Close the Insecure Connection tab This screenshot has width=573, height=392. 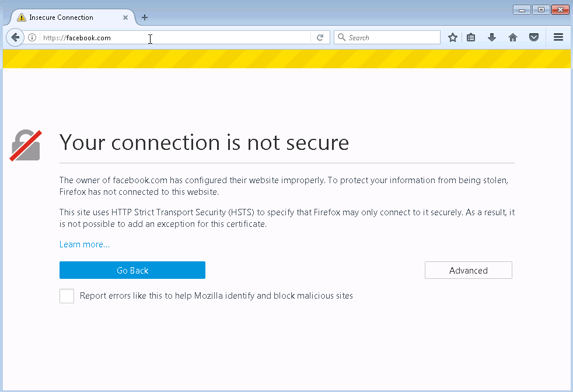point(125,17)
